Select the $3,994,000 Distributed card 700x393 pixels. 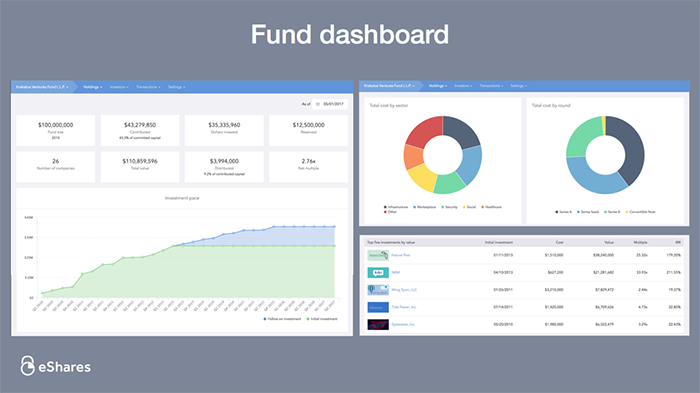[x=224, y=167]
